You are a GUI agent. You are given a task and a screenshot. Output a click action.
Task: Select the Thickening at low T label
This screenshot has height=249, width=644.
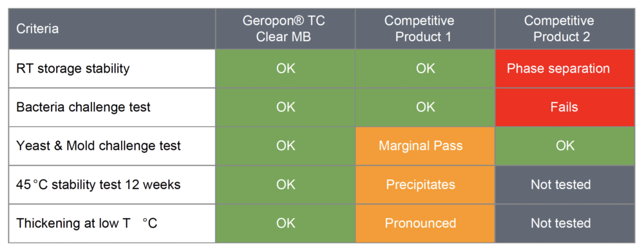pos(111,223)
